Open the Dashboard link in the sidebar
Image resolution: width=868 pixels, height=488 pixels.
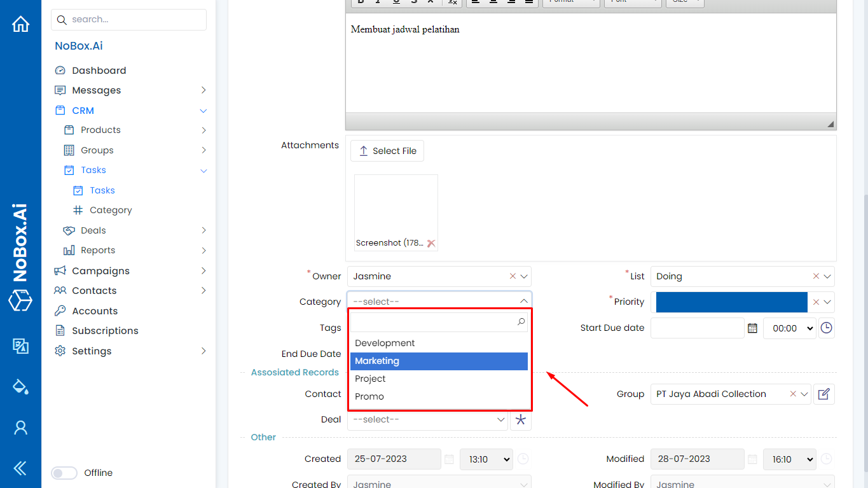[x=99, y=71]
